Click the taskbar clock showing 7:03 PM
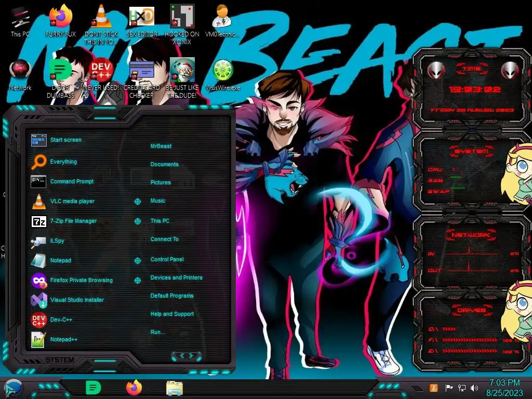532x399 pixels. [x=504, y=388]
